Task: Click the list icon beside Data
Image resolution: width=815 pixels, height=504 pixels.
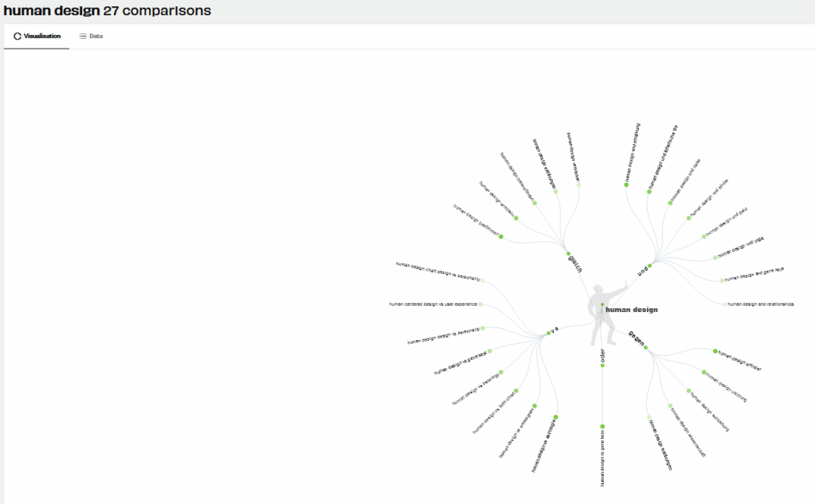Action: pos(83,37)
